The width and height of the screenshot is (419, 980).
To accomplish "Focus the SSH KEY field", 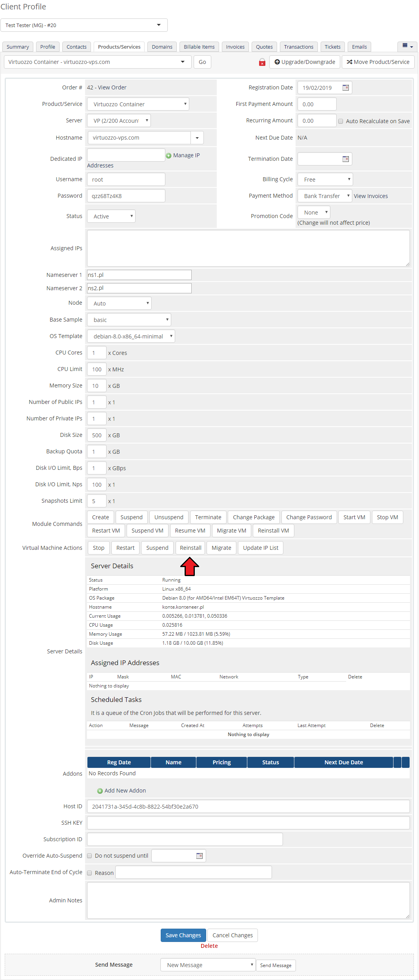I will point(248,823).
